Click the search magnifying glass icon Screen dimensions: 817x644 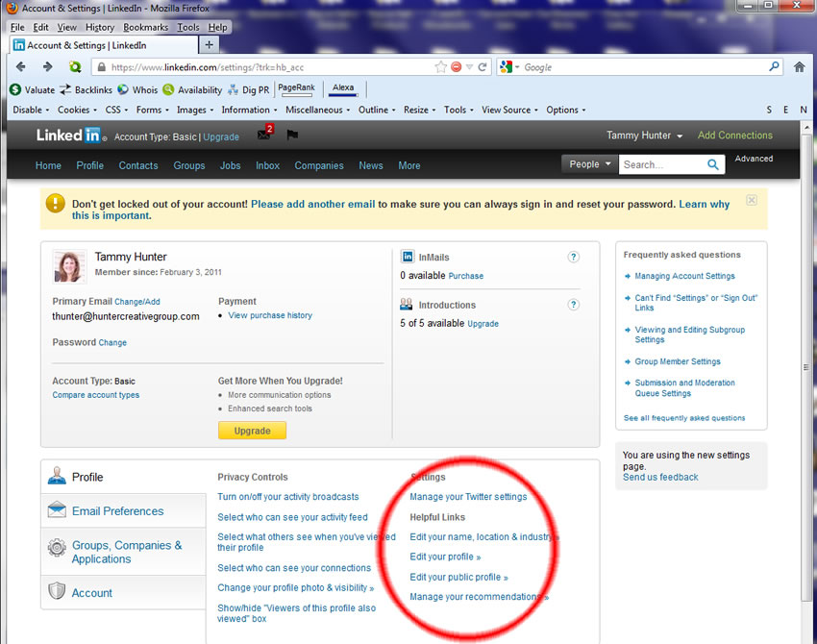click(711, 163)
